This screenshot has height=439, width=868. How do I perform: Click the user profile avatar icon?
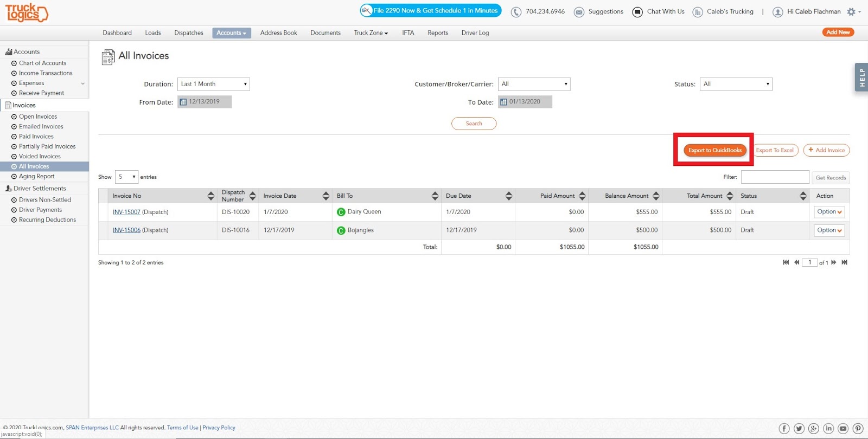pos(778,12)
